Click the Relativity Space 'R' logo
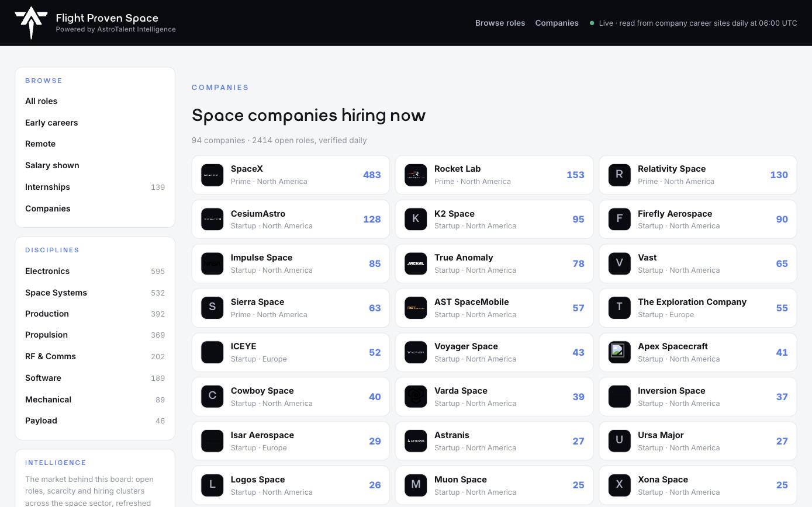The width and height of the screenshot is (812, 507). pos(619,175)
